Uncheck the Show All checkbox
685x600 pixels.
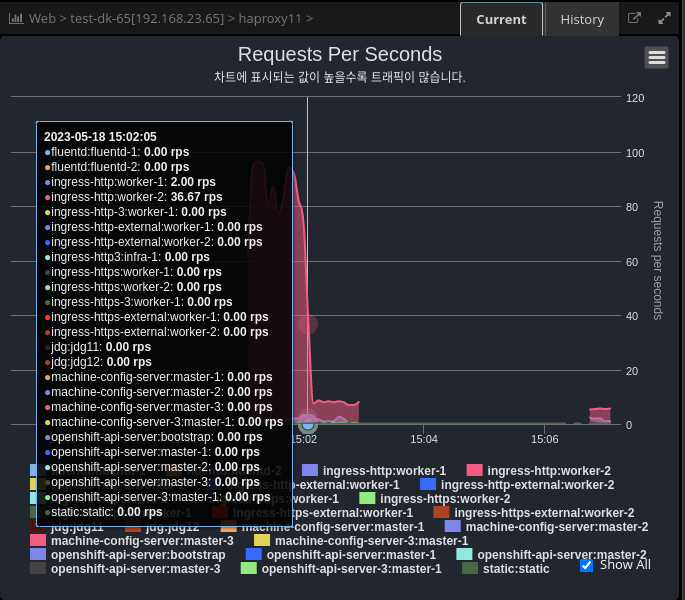587,565
